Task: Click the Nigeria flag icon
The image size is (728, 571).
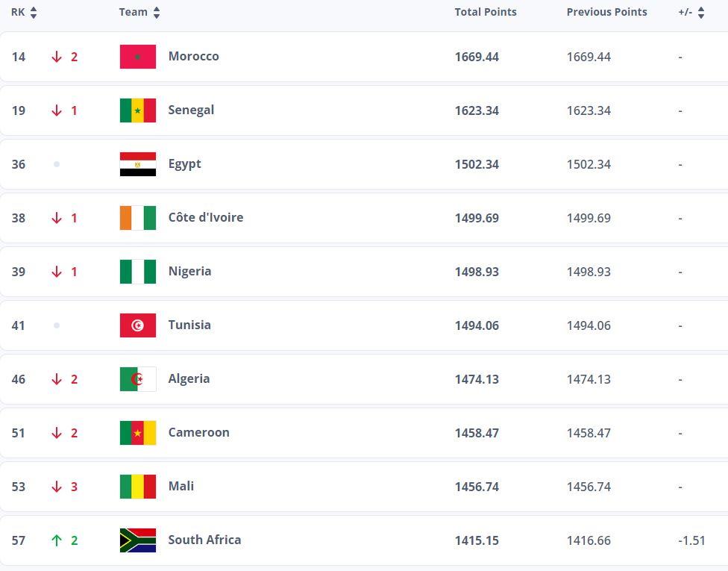Action: 138,272
